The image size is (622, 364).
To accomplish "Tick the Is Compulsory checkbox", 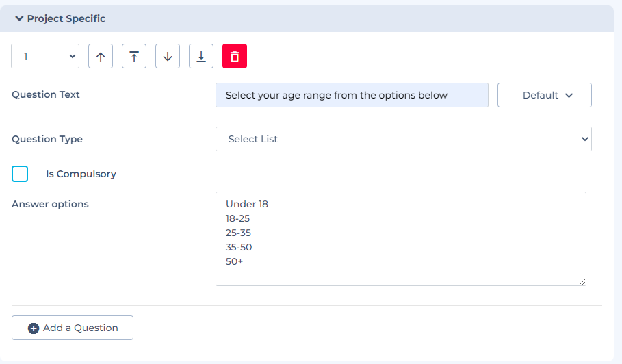I will pos(20,174).
